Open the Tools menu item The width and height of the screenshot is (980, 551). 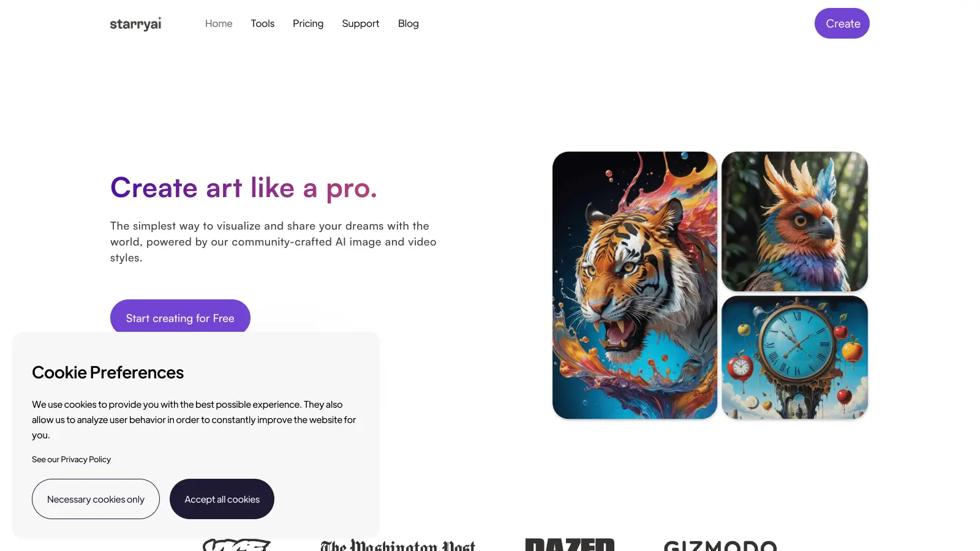coord(263,23)
